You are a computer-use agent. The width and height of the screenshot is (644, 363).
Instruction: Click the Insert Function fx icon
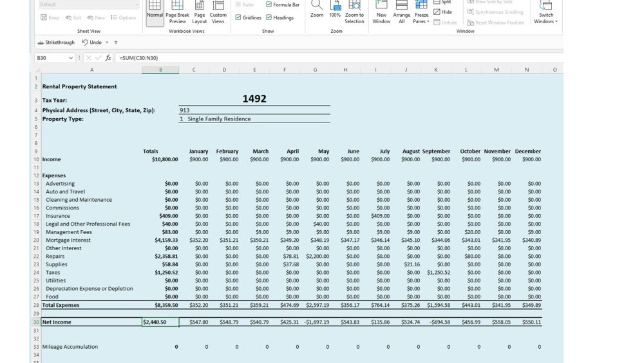(108, 58)
